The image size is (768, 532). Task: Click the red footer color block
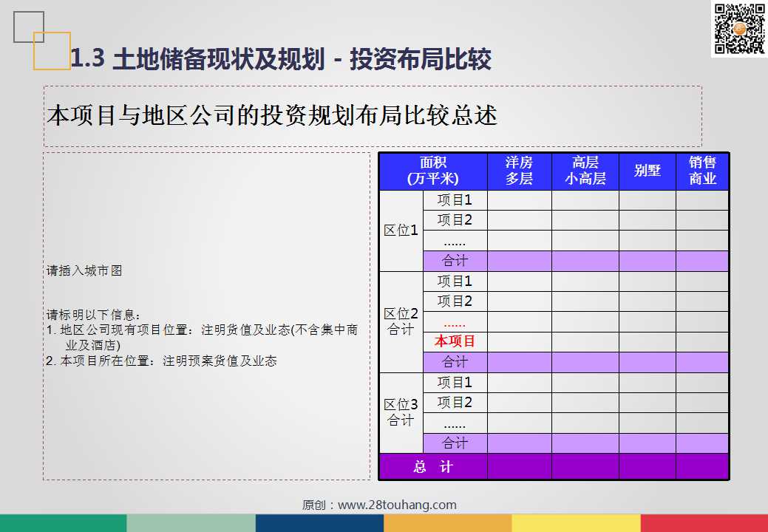point(704,522)
